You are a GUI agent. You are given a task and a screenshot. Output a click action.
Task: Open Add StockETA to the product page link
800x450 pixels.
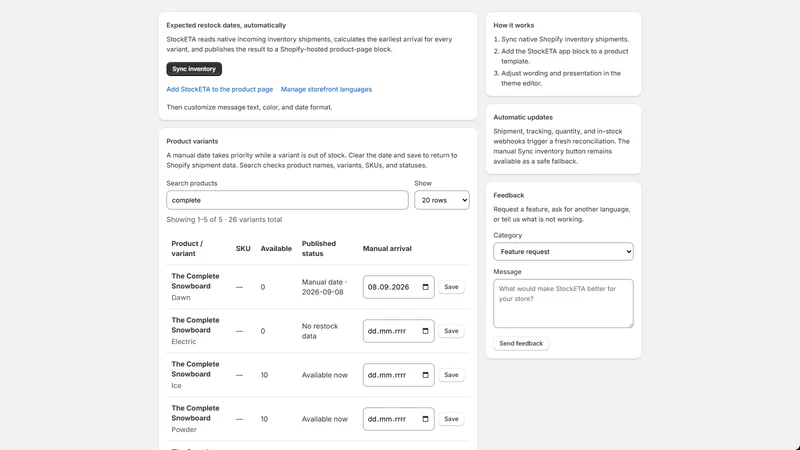(219, 89)
